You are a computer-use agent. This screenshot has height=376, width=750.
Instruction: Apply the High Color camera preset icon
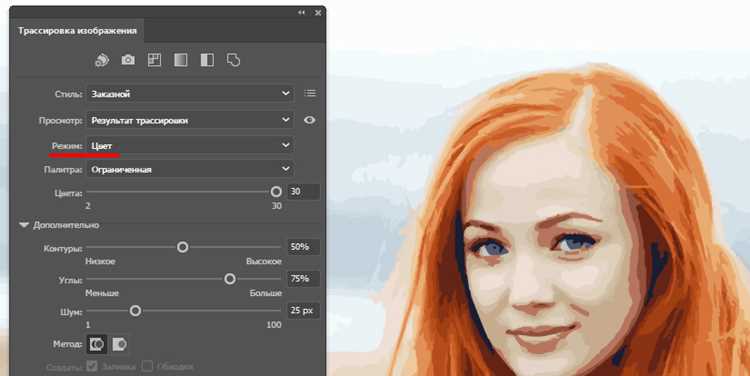point(128,60)
